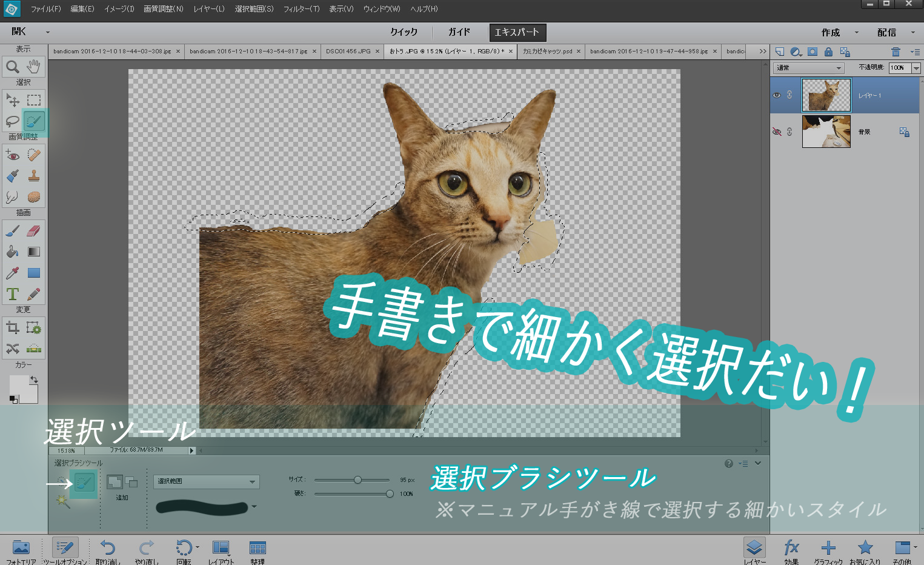Select the Clone Stamp tool

(x=34, y=176)
